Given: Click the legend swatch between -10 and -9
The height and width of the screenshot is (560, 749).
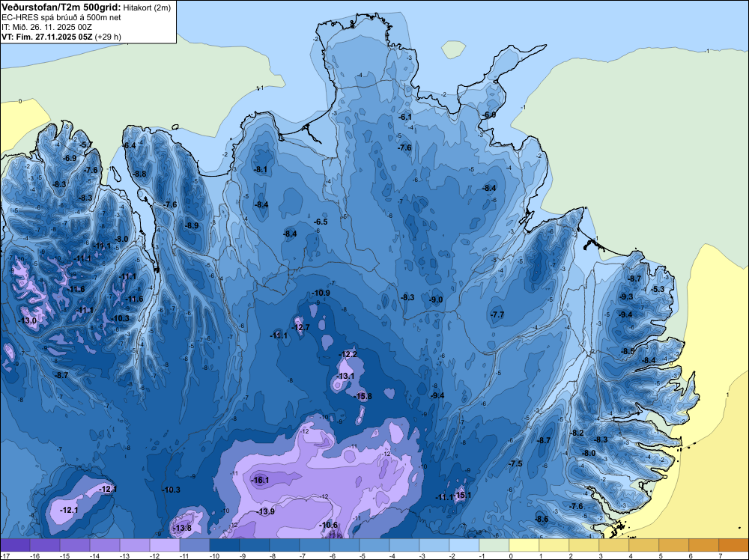Looking at the screenshot, I should (x=225, y=545).
